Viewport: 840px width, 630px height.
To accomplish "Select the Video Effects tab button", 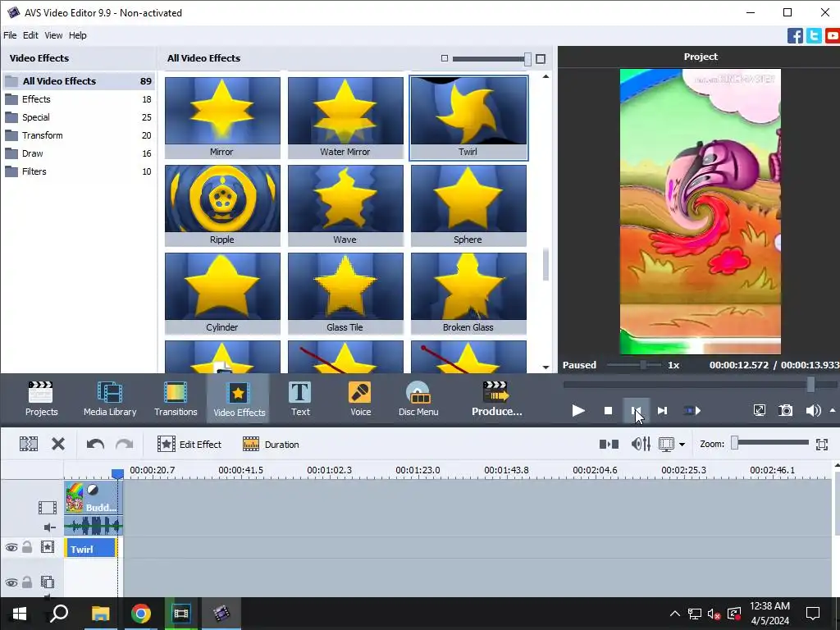I will pyautogui.click(x=239, y=399).
